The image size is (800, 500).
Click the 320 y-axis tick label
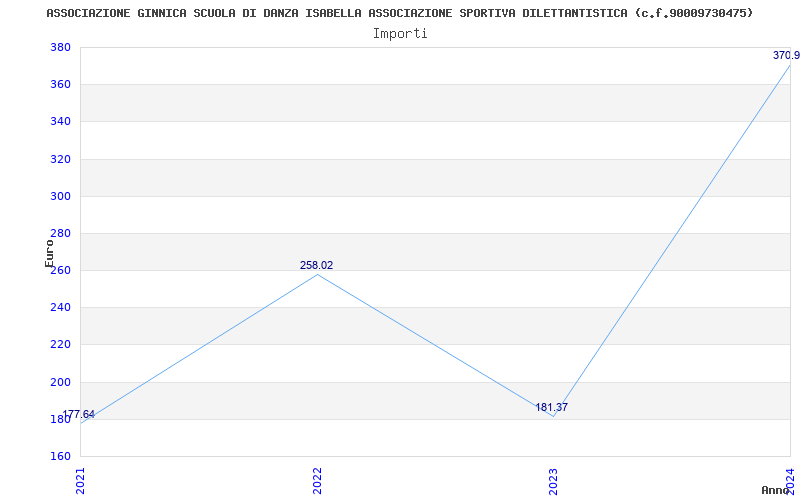(60, 159)
